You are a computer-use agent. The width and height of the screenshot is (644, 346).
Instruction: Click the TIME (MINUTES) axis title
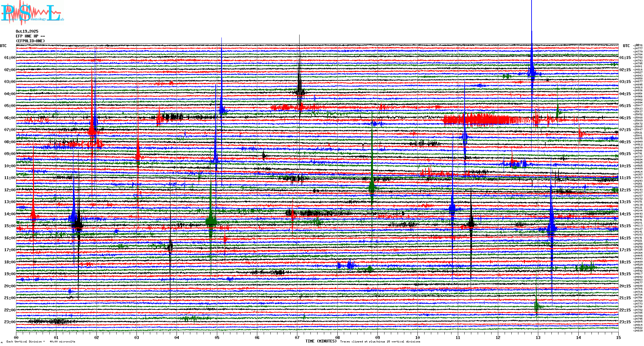tap(321, 341)
